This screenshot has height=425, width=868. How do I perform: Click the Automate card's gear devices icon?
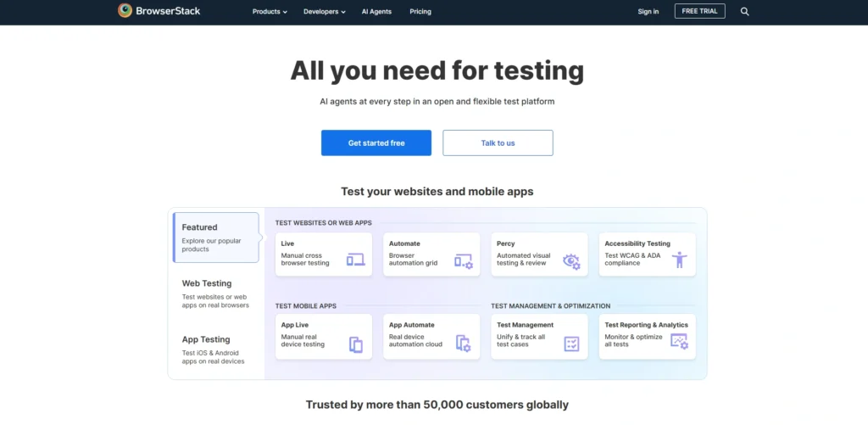click(x=464, y=261)
